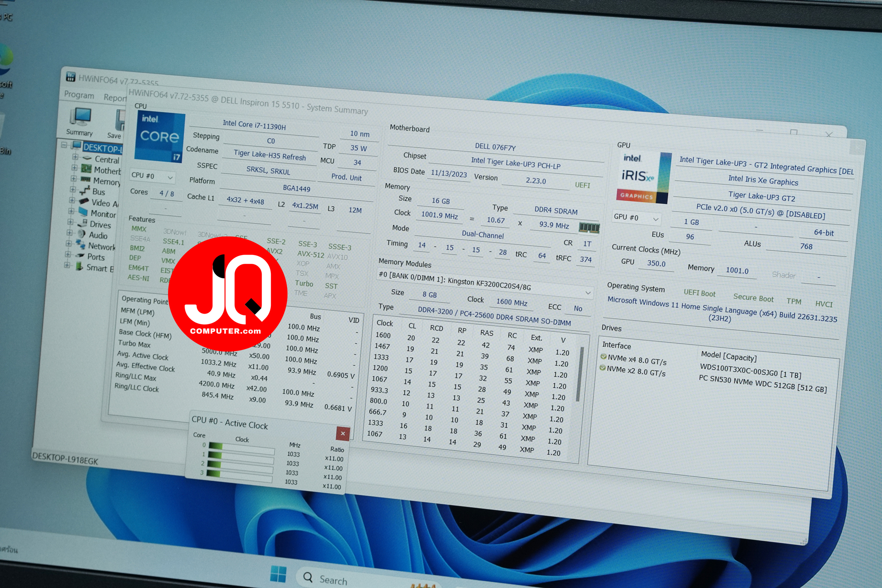882x588 pixels.
Task: Click the Network tree icon
Action: click(81, 244)
